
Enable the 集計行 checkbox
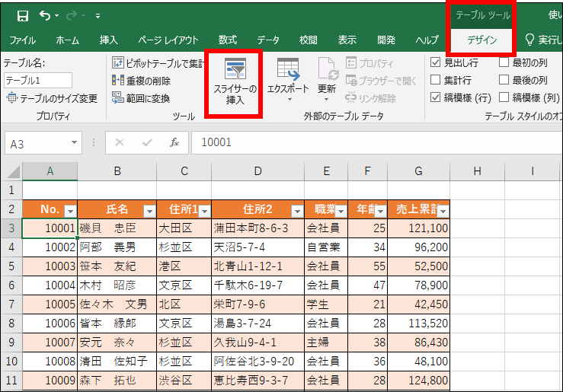click(x=436, y=80)
